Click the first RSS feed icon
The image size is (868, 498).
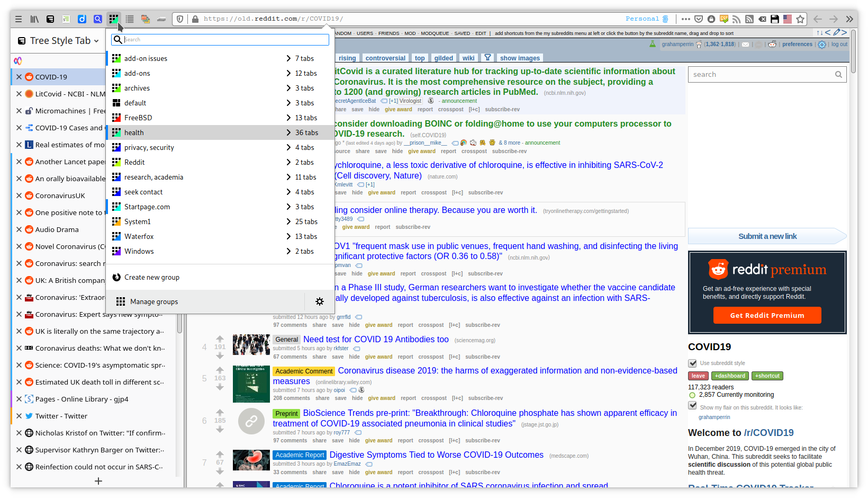click(x=737, y=19)
